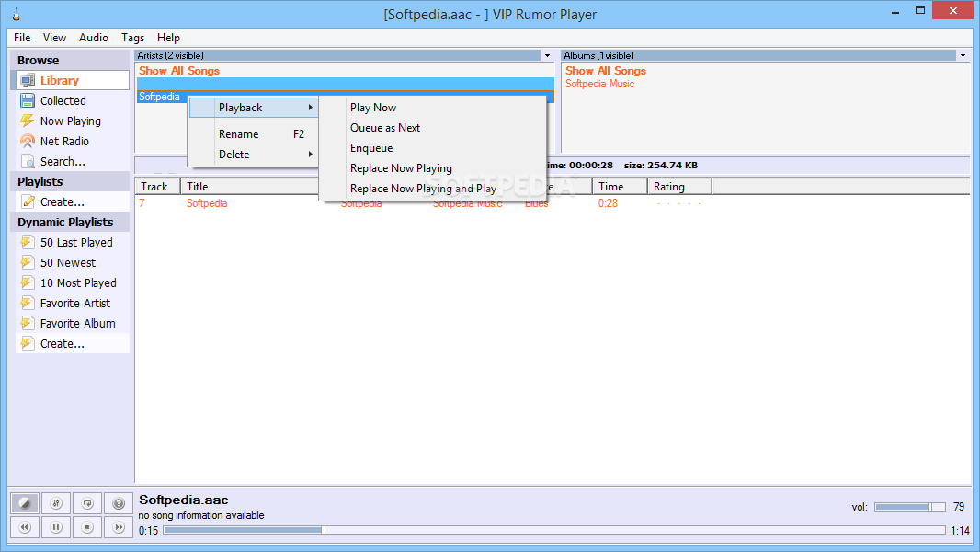Choose Replace Now Playing
The image size is (980, 552).
tap(432, 168)
